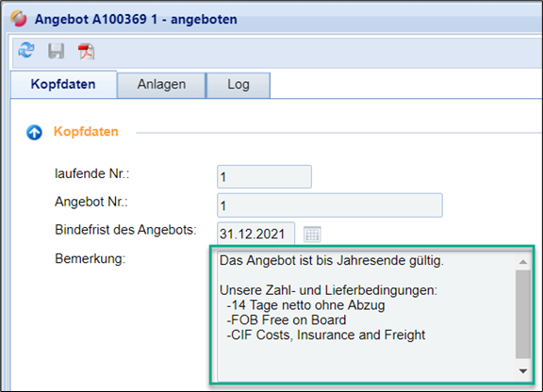This screenshot has height=392, width=543.
Task: Click the application logo in title bar
Action: click(x=19, y=19)
